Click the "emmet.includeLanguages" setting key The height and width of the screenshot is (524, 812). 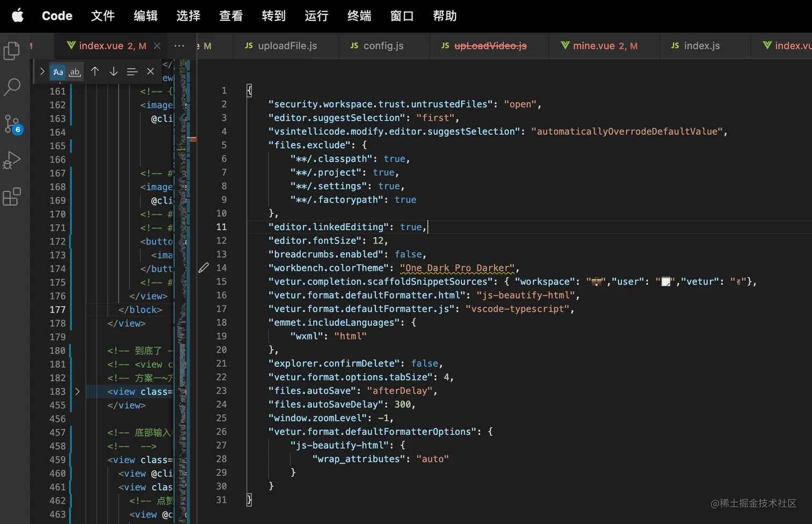(x=334, y=322)
